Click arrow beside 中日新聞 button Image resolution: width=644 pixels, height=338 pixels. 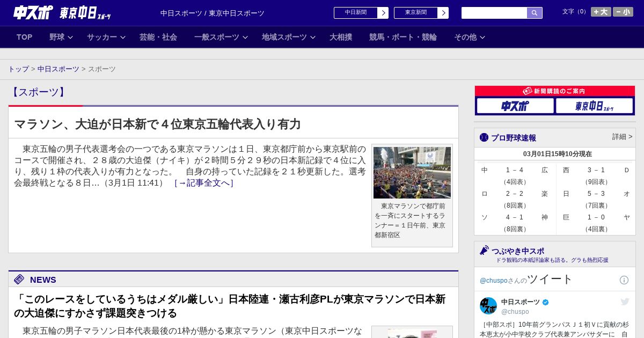383,13
